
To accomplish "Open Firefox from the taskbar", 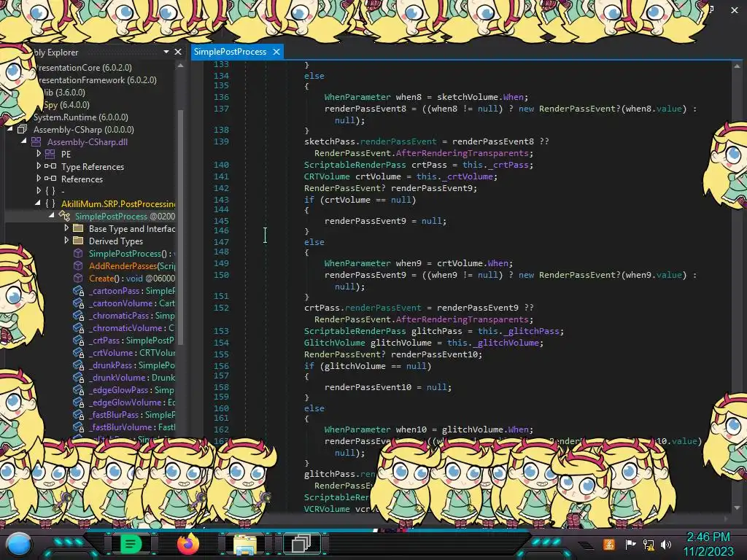I will click(x=187, y=544).
